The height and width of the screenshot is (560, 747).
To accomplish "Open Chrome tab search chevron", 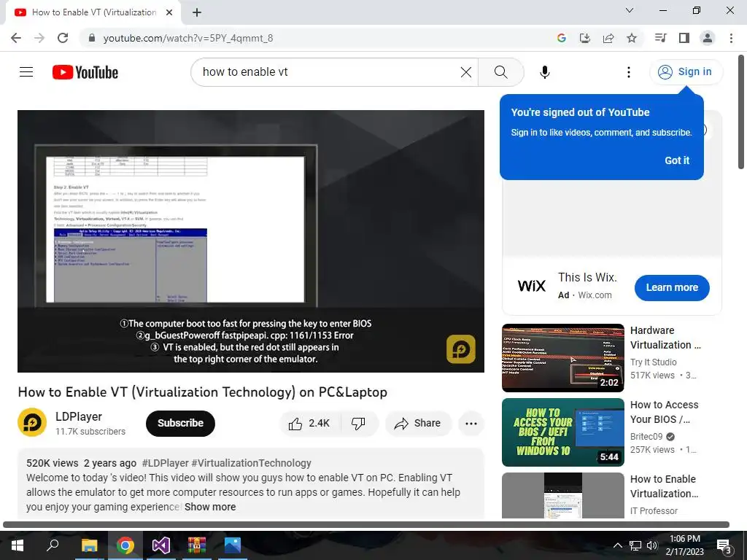I will (630, 10).
